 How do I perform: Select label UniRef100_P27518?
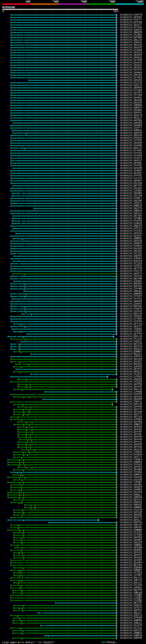click(x=131, y=572)
